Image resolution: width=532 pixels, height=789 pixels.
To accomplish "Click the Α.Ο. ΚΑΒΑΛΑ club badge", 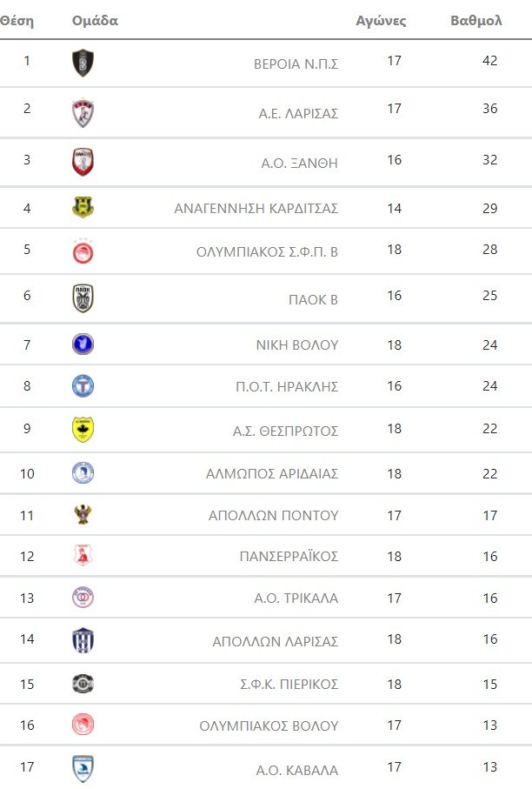I will (83, 769).
